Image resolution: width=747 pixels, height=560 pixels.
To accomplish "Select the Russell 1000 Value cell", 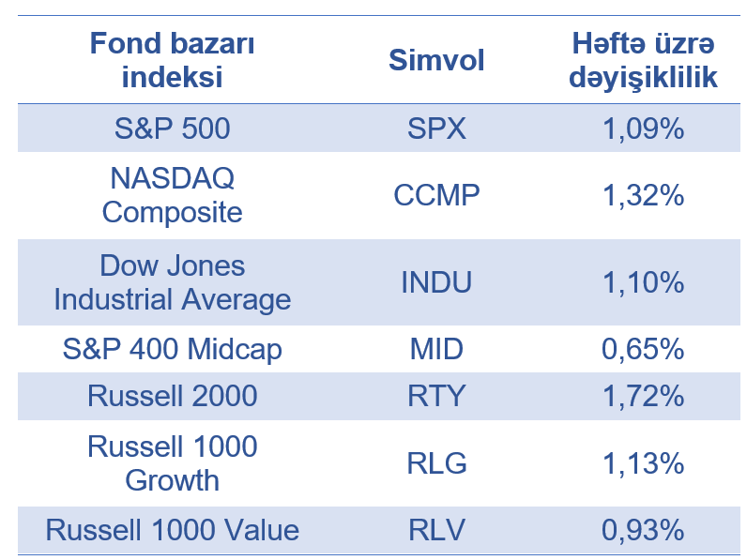I will tap(172, 531).
